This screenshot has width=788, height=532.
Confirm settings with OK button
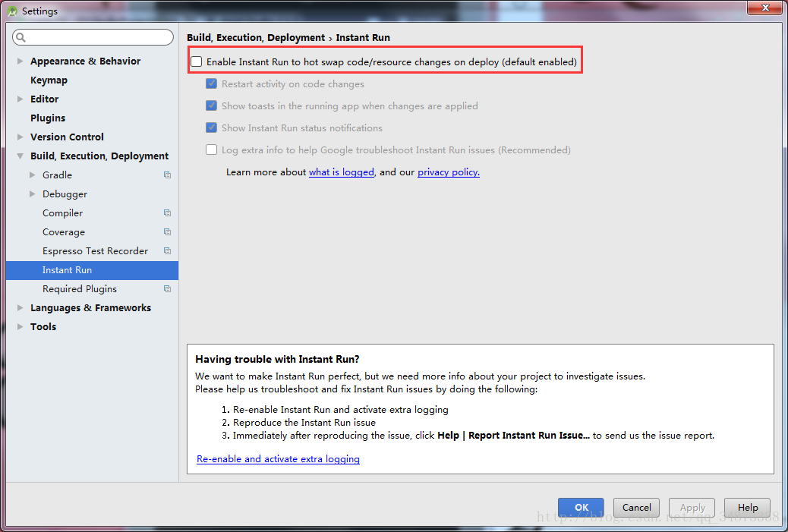581,508
